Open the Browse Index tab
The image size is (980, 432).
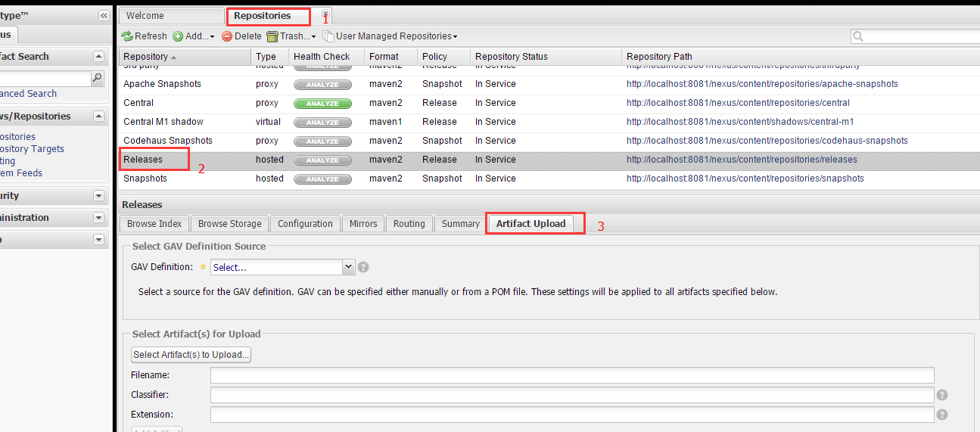(154, 224)
